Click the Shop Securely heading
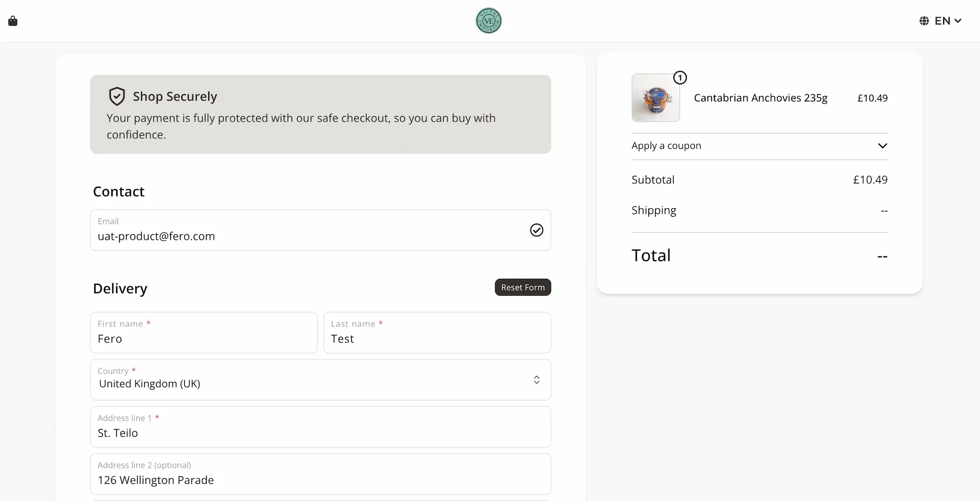This screenshot has height=501, width=980. click(175, 97)
